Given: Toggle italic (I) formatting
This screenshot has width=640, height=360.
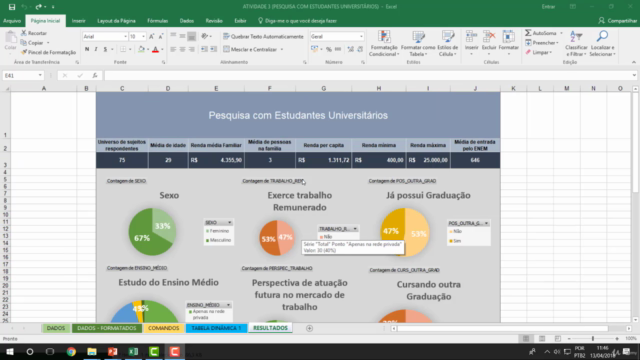Looking at the screenshot, I should 96,49.
